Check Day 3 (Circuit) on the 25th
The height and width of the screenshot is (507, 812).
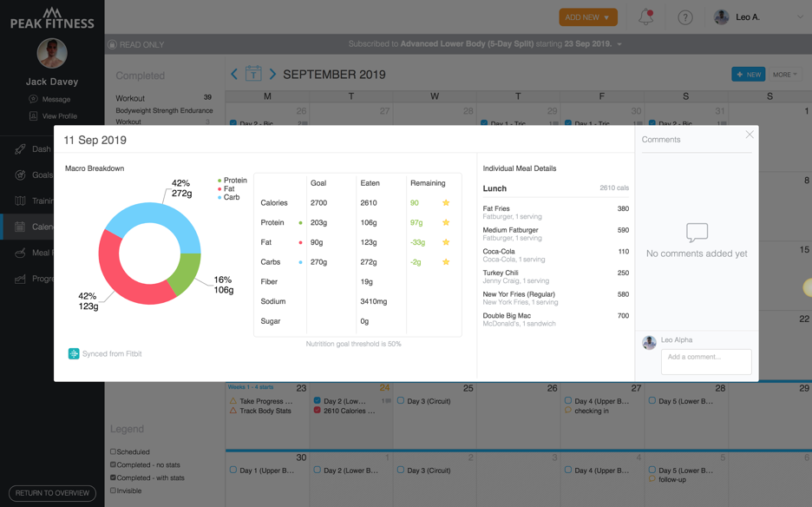(400, 401)
